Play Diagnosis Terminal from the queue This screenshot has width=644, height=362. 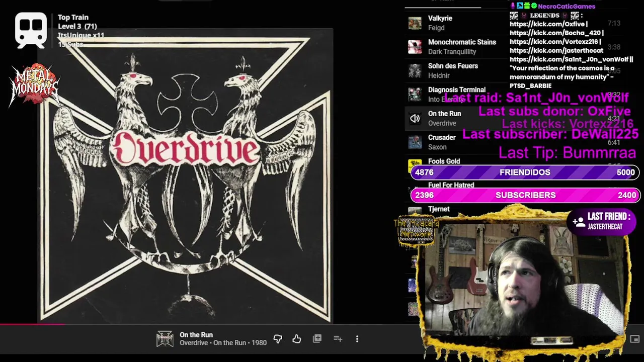coord(457,90)
